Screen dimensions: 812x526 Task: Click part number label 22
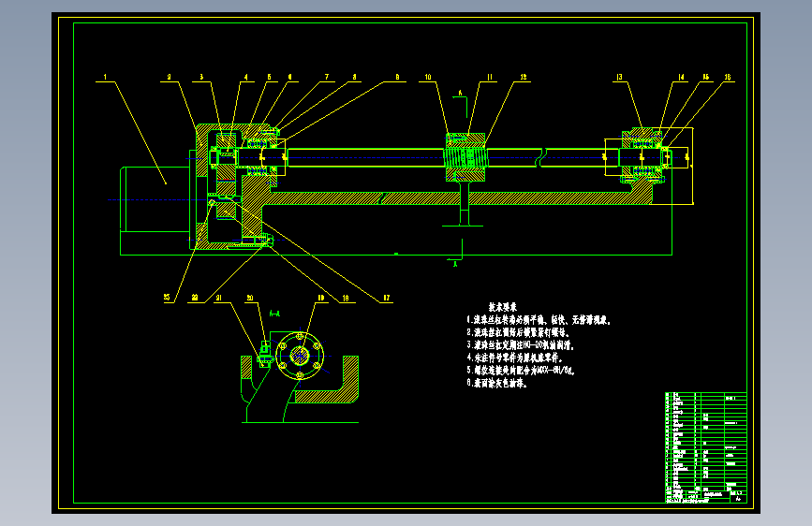(195, 298)
